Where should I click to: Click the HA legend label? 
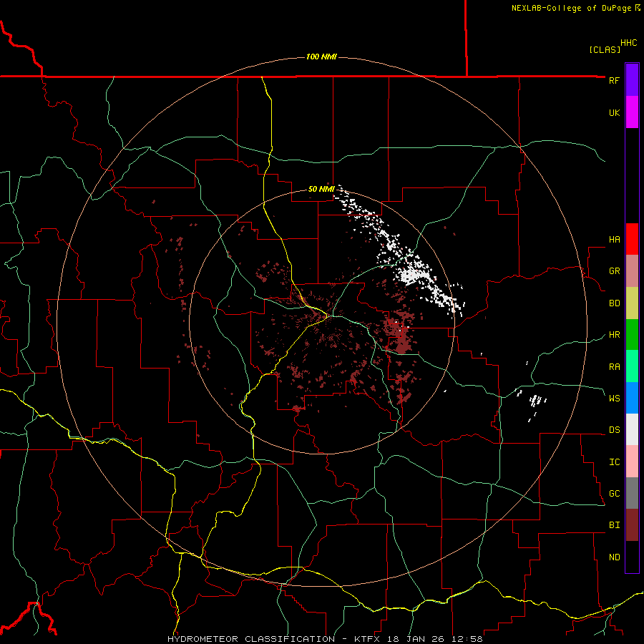(614, 240)
